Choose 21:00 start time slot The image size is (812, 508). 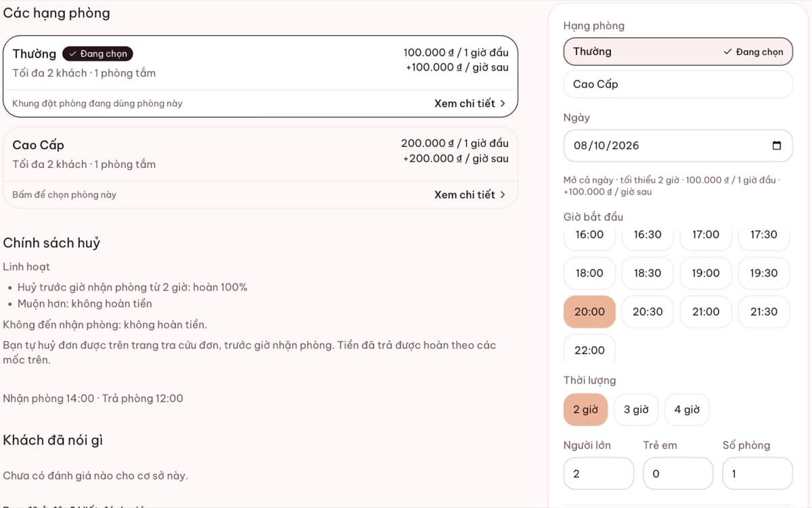click(706, 312)
